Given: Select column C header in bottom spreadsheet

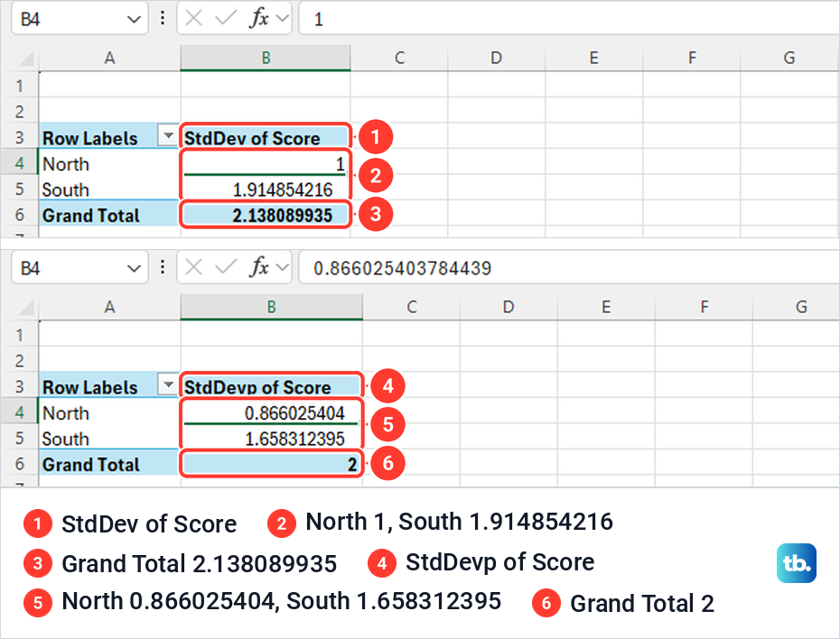Looking at the screenshot, I should (x=412, y=307).
